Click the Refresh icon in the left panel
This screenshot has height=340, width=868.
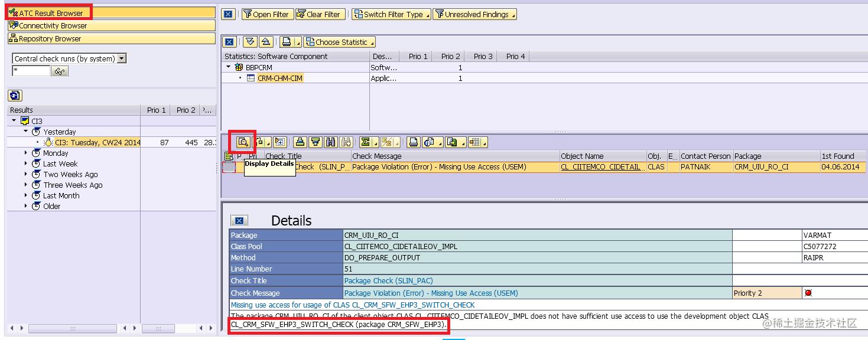point(14,95)
